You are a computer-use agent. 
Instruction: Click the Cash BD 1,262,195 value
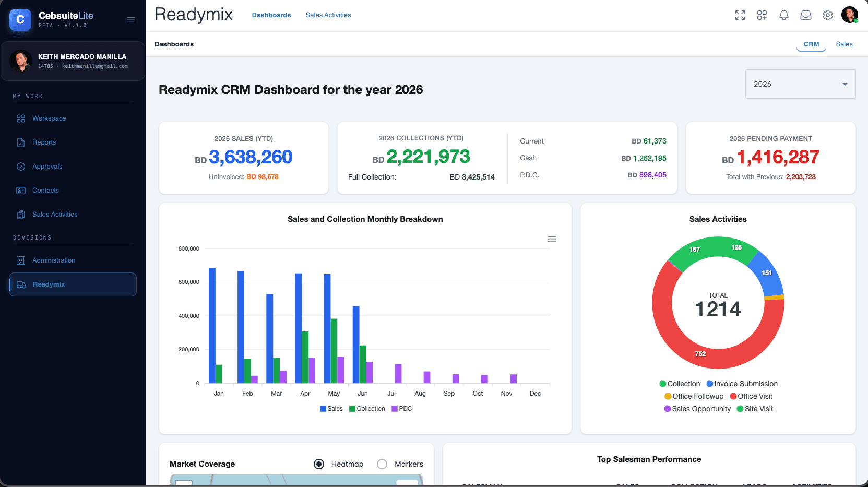click(644, 158)
